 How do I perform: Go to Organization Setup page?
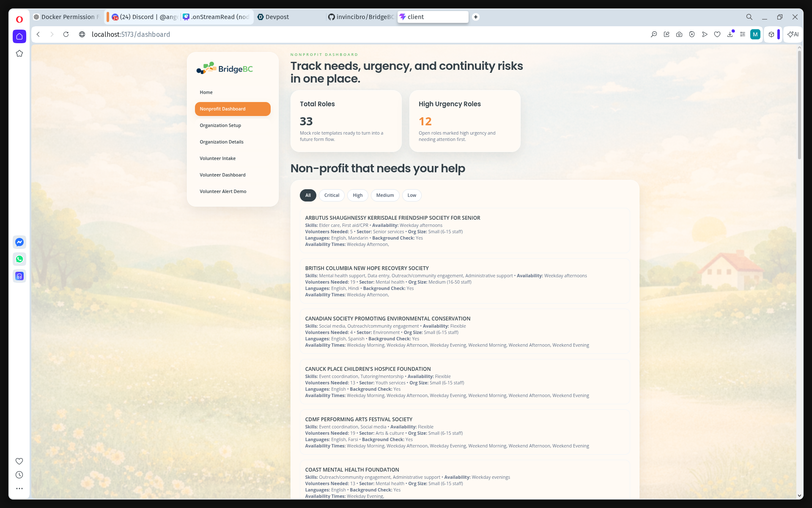(220, 125)
